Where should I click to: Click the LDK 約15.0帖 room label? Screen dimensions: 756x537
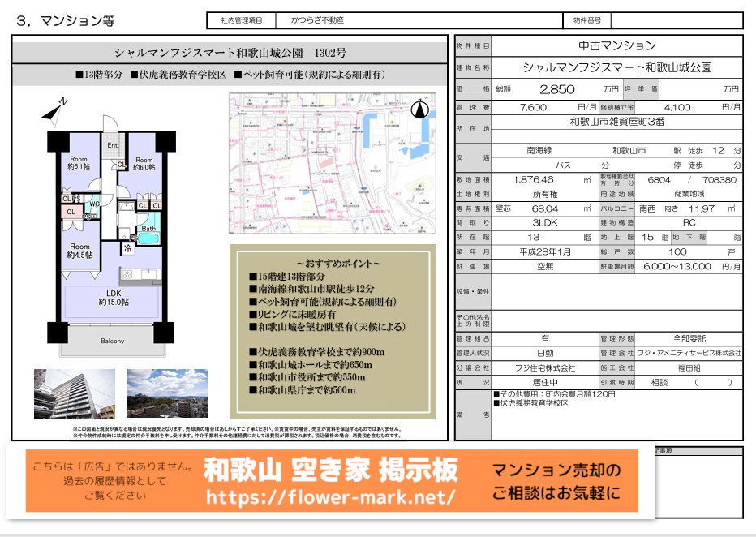click(x=114, y=297)
